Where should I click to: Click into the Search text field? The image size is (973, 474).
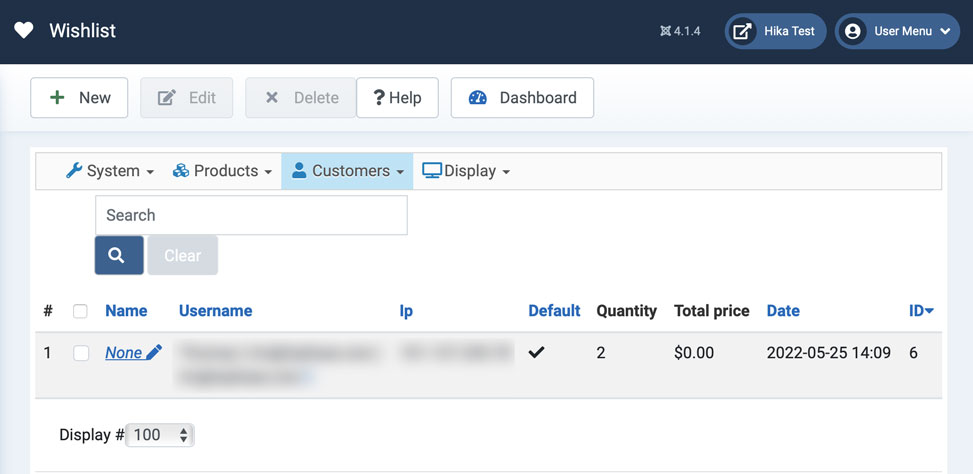click(251, 215)
